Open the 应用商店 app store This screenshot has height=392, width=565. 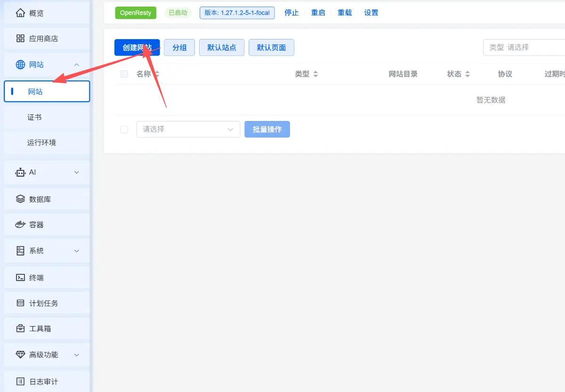pyautogui.click(x=40, y=38)
